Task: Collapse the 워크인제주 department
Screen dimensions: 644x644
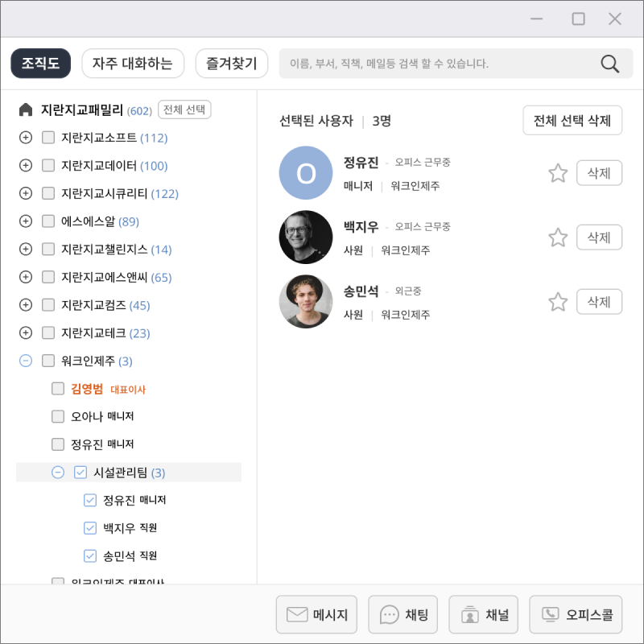Action: pyautogui.click(x=25, y=361)
